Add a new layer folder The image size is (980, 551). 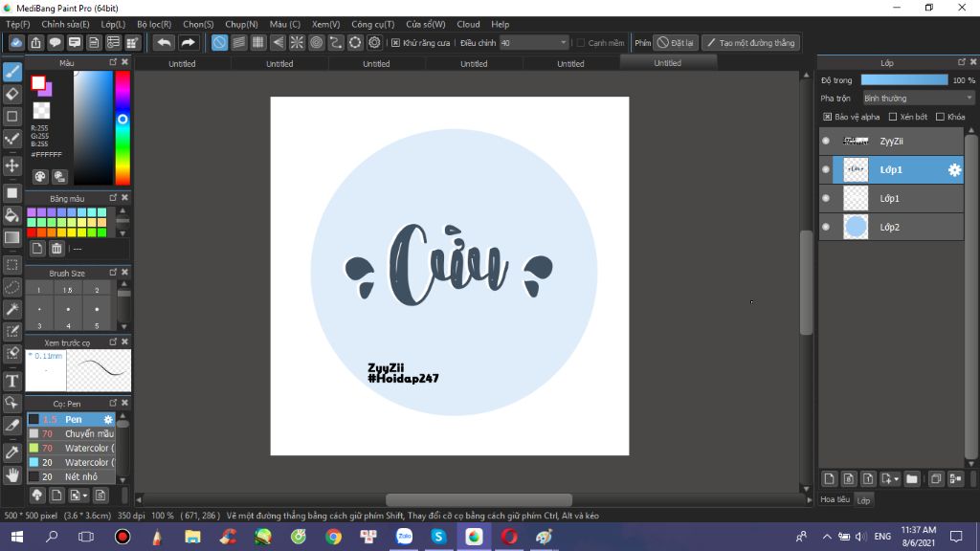tap(912, 479)
